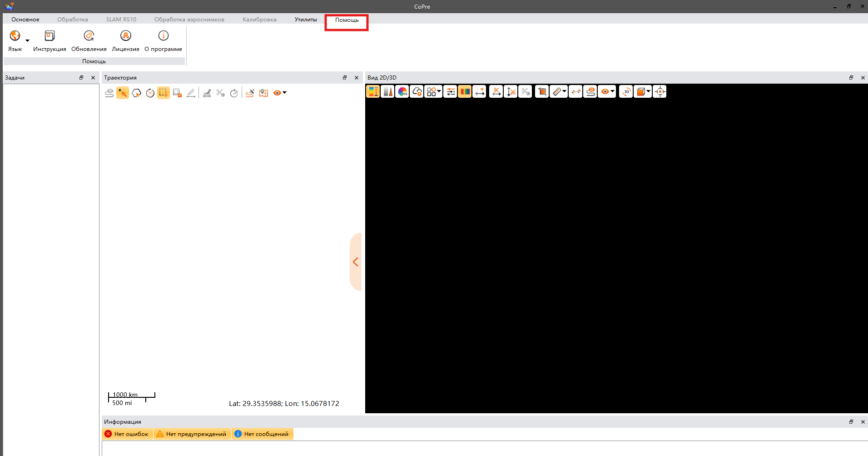This screenshot has height=456, width=868.
Task: Toggle the trajectory point select arrow tool
Action: [123, 93]
